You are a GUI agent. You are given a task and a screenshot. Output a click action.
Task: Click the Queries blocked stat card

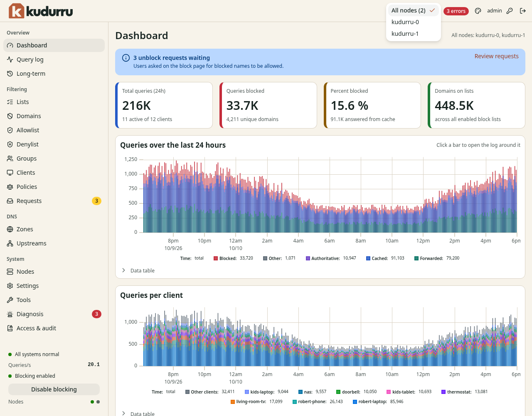coord(268,105)
